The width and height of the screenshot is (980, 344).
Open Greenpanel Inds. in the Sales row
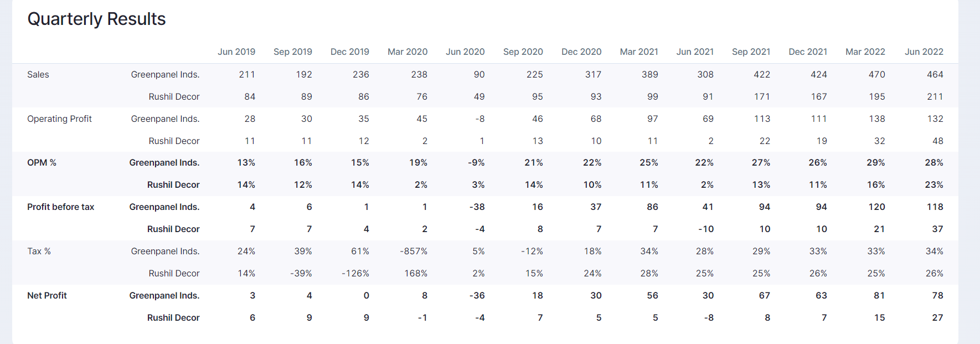(x=165, y=74)
